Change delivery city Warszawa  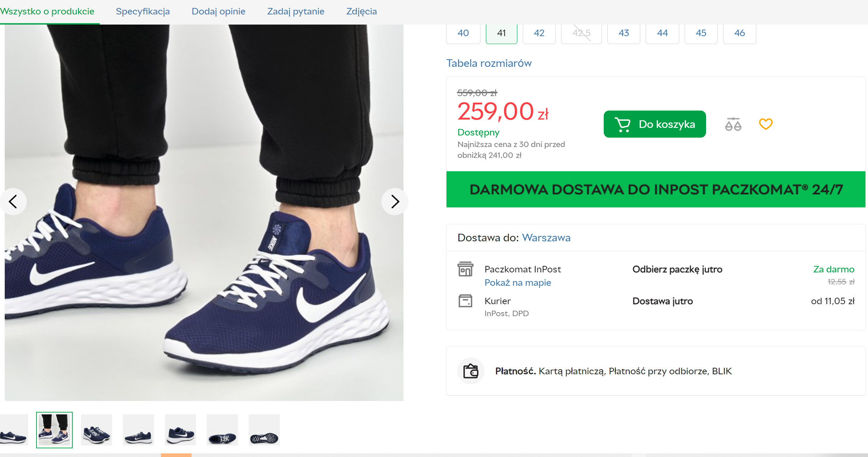pyautogui.click(x=546, y=238)
